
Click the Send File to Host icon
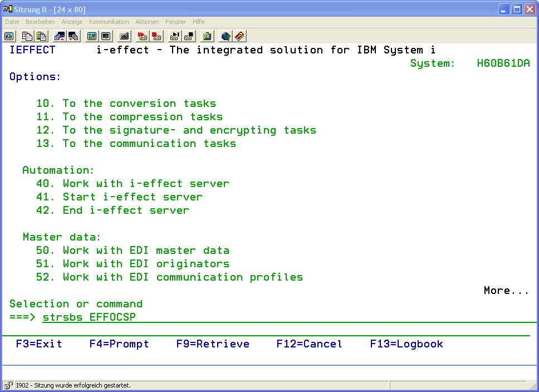pos(60,36)
